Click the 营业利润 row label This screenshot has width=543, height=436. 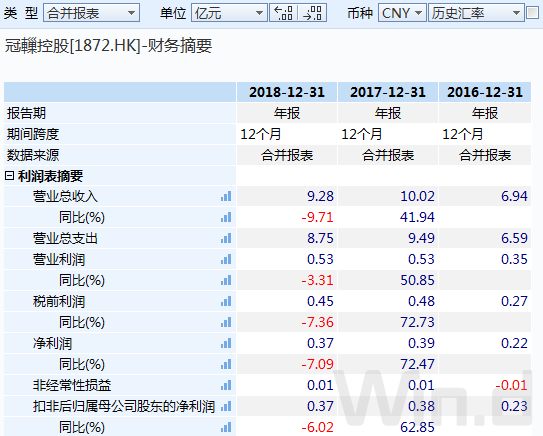(59, 259)
